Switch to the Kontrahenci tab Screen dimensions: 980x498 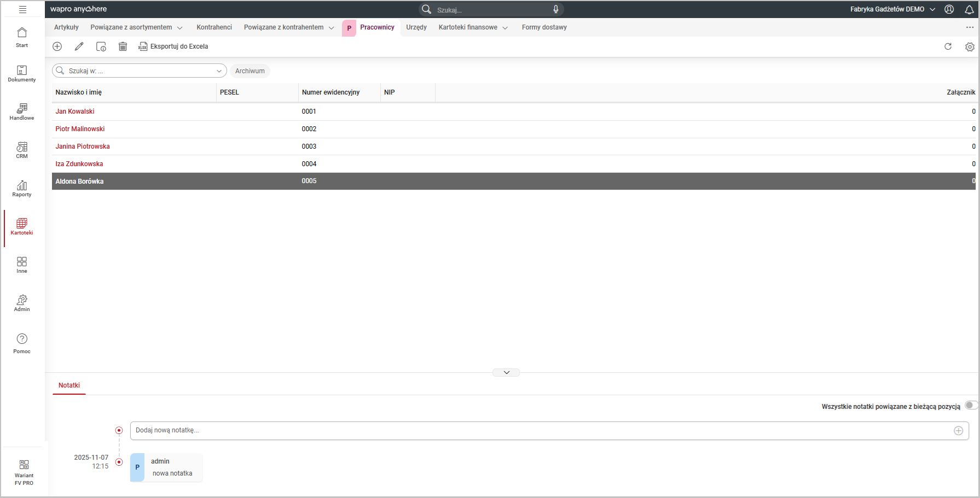pos(214,27)
